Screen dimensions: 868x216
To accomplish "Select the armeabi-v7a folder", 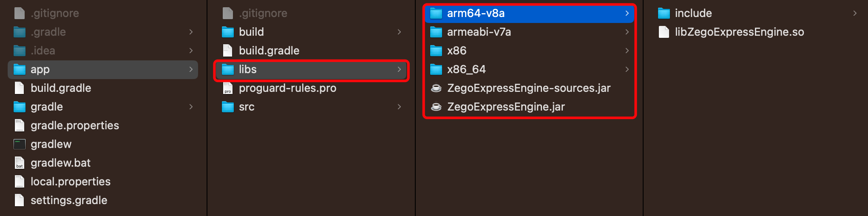I will [x=479, y=32].
